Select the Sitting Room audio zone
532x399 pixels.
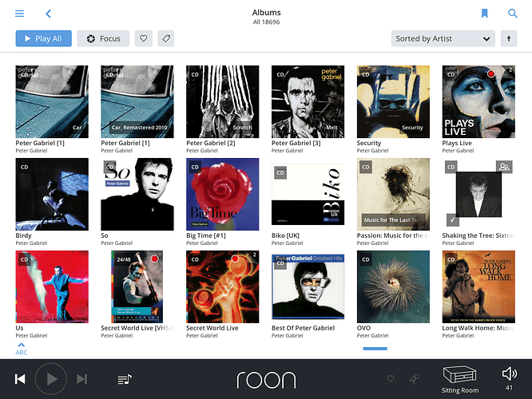(x=460, y=379)
